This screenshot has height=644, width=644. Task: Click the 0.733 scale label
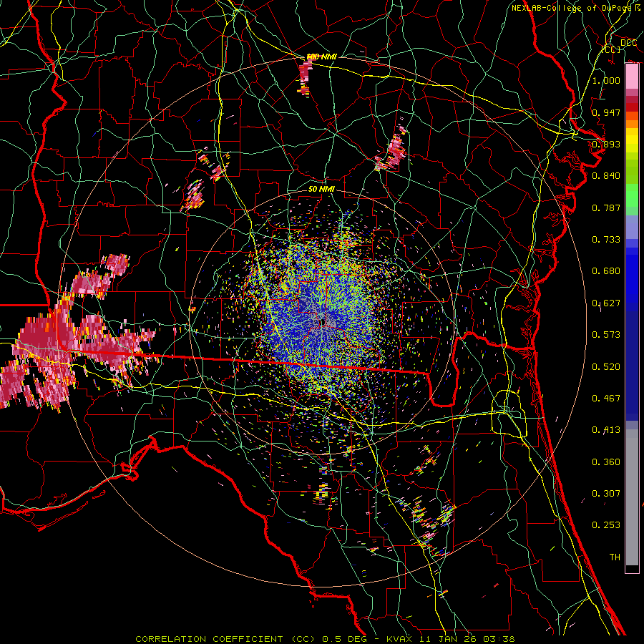(606, 240)
